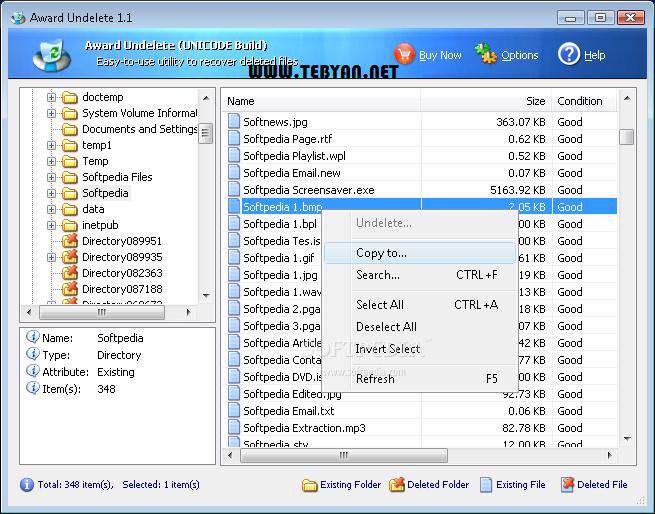The height and width of the screenshot is (514, 655).
Task: Click the info icon next to Name
Action: tap(33, 337)
